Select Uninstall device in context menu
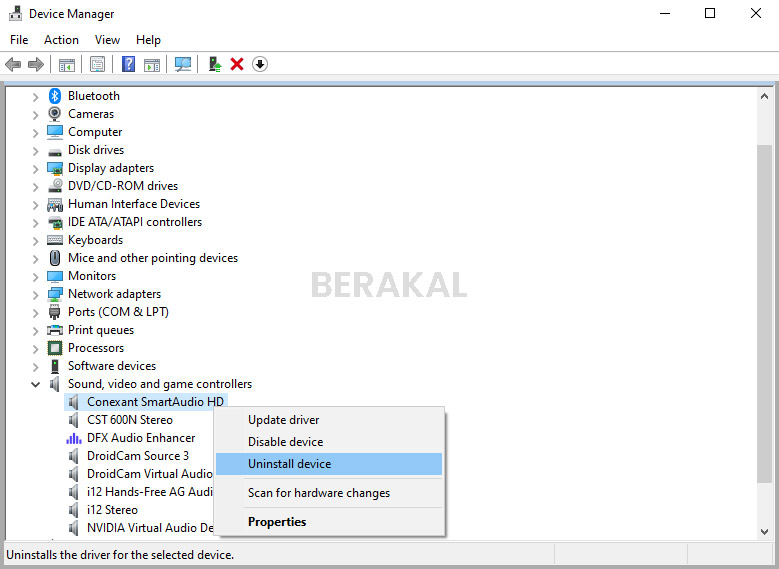 click(x=329, y=464)
